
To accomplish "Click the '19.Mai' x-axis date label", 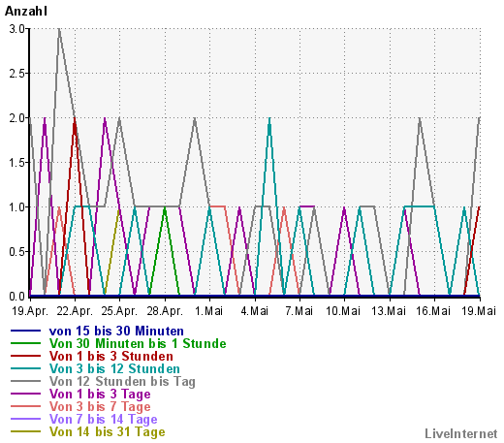I will [479, 311].
